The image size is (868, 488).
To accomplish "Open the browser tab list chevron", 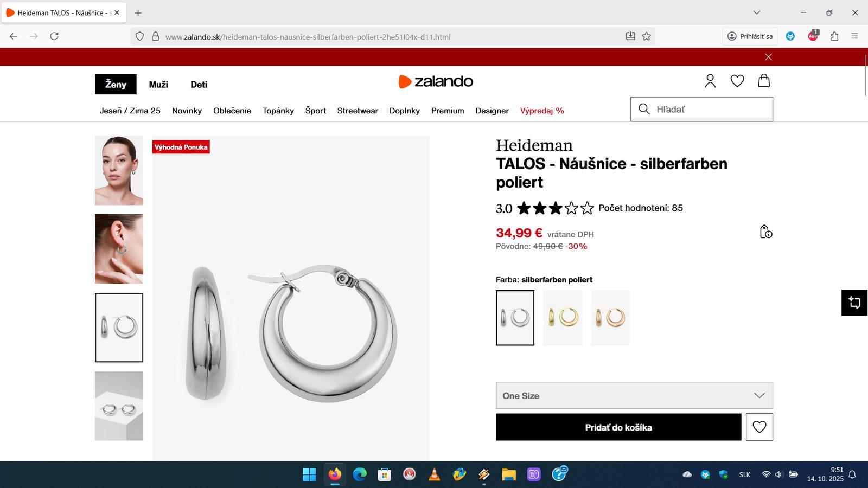I will tap(757, 12).
